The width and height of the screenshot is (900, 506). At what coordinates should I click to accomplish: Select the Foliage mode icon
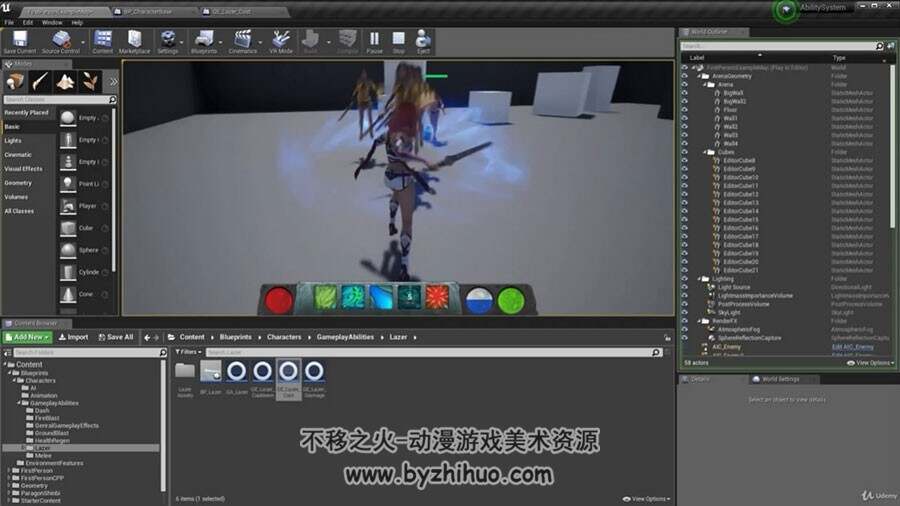tap(90, 81)
